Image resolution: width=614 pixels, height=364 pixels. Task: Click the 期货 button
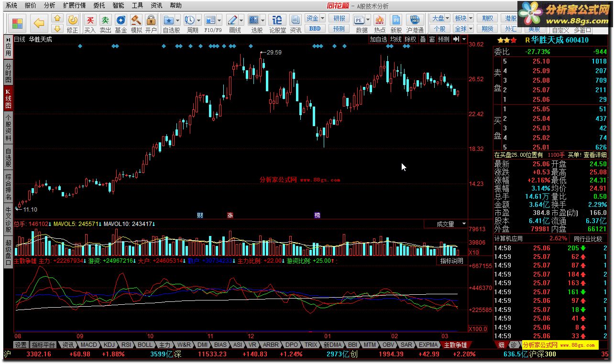(487, 29)
